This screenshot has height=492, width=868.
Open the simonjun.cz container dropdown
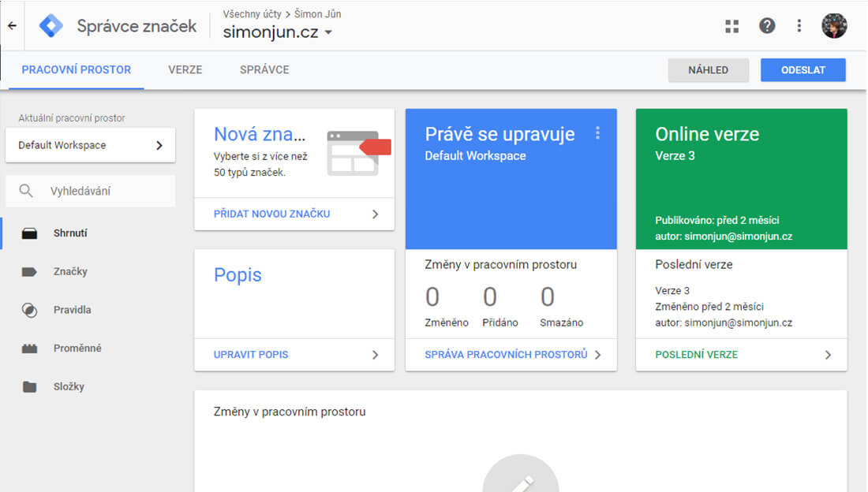click(x=277, y=32)
